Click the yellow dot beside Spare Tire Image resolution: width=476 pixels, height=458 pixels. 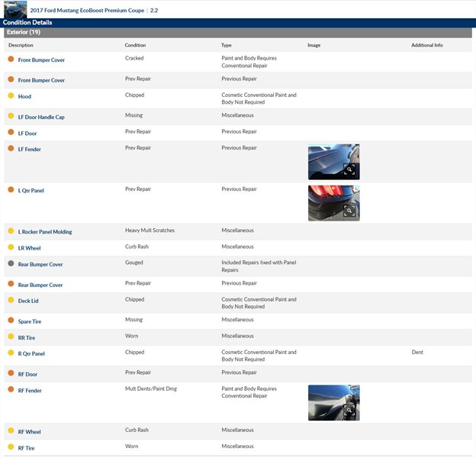click(11, 321)
